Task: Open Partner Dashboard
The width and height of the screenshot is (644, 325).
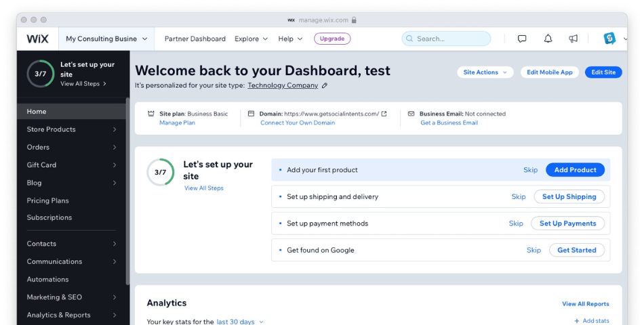Action: 195,39
